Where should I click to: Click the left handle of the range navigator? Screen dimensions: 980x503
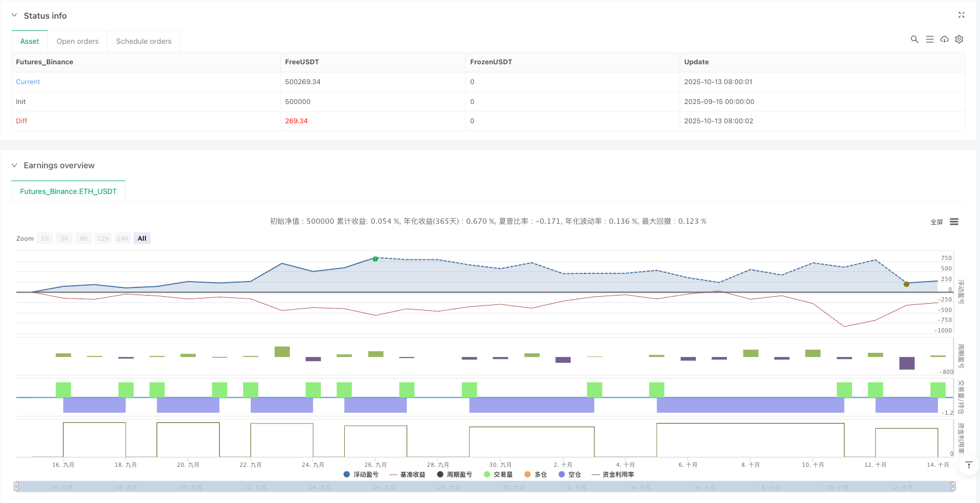pos(16,486)
